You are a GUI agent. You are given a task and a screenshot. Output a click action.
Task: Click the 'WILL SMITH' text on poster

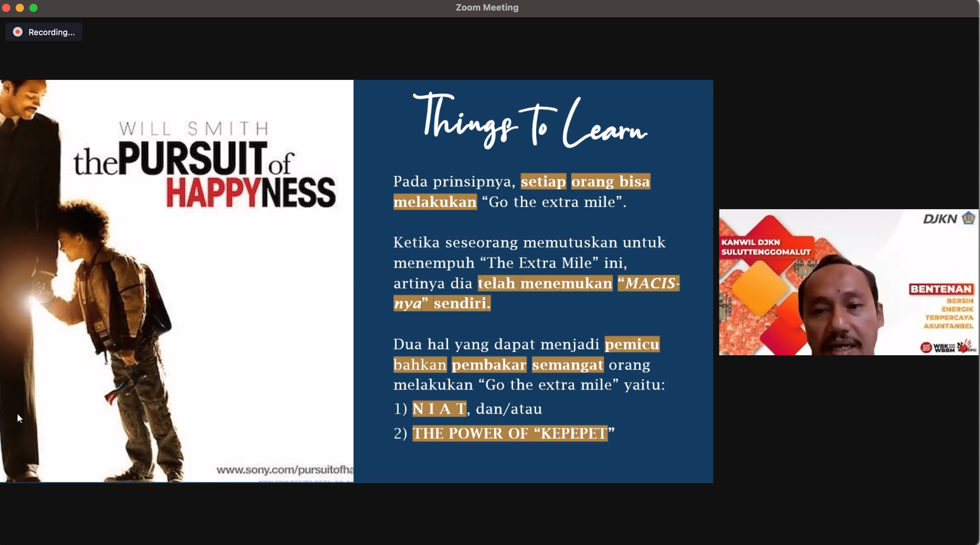pyautogui.click(x=194, y=129)
